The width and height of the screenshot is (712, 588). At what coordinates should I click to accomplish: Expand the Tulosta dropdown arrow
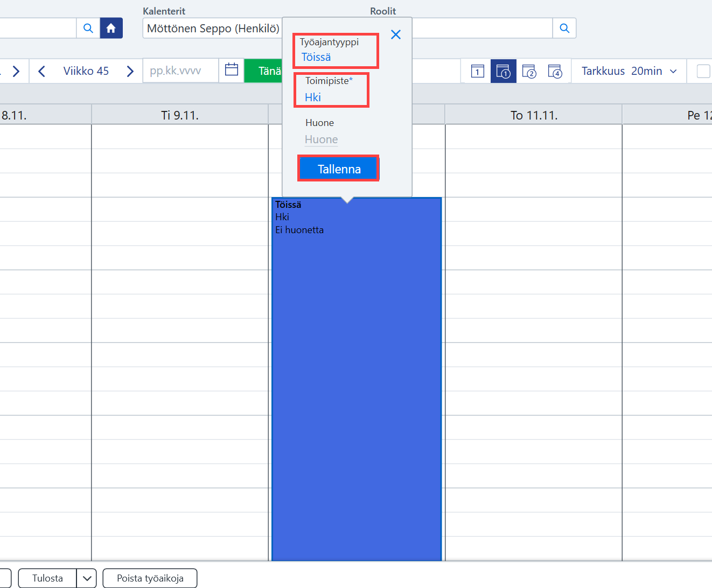(x=87, y=578)
